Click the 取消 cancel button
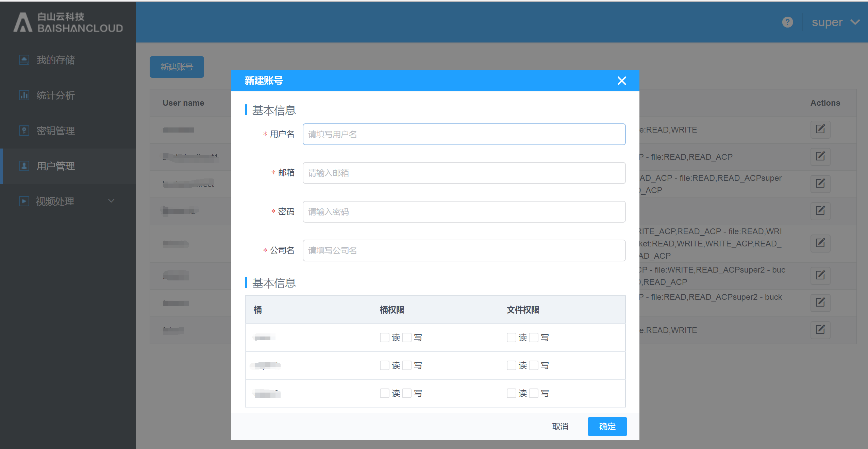The image size is (868, 449). (x=560, y=426)
